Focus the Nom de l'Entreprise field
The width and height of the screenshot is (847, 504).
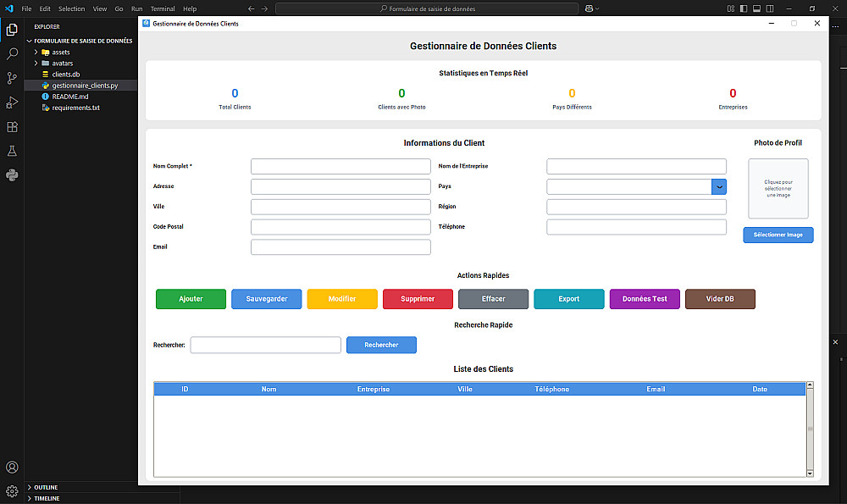pyautogui.click(x=636, y=166)
